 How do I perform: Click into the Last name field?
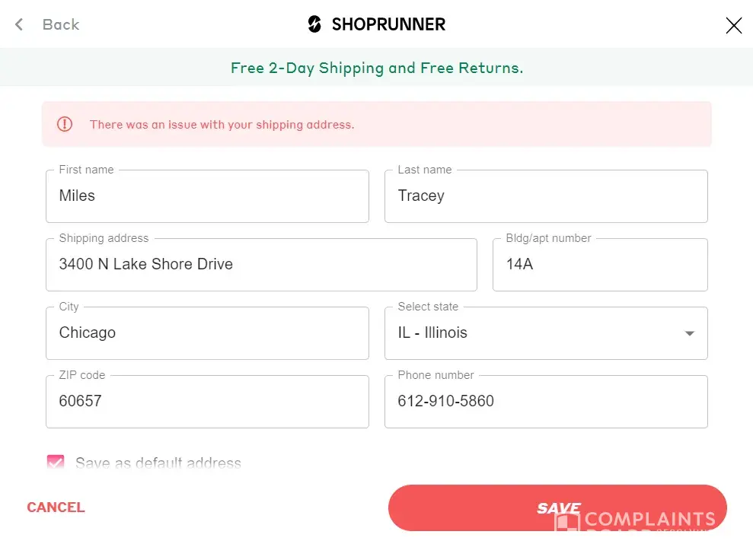[x=545, y=196]
